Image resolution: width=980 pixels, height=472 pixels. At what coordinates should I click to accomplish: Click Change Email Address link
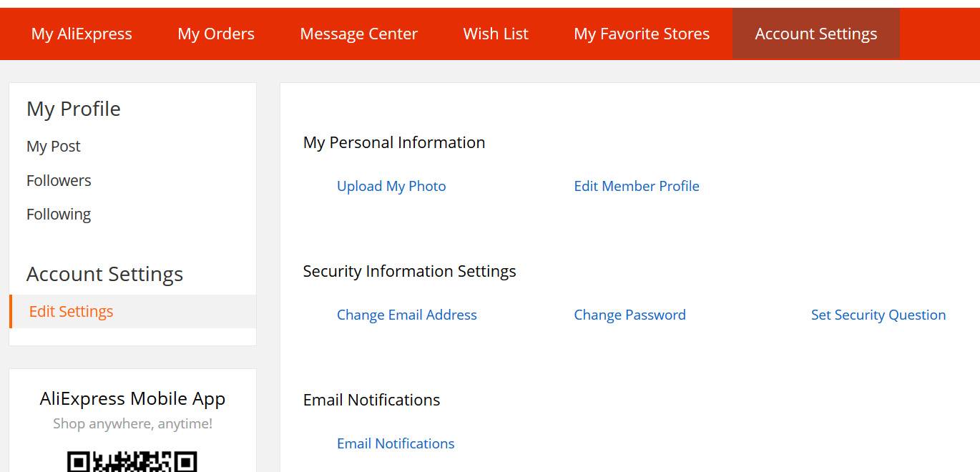[x=407, y=315]
